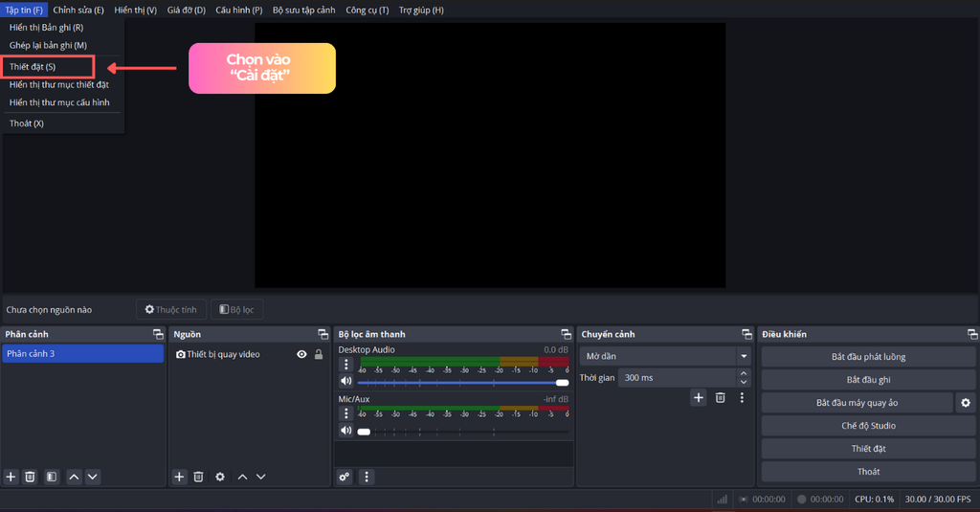Add a new scene with the plus icon in Phân cảnh
Image resolution: width=980 pixels, height=512 pixels.
coord(11,477)
